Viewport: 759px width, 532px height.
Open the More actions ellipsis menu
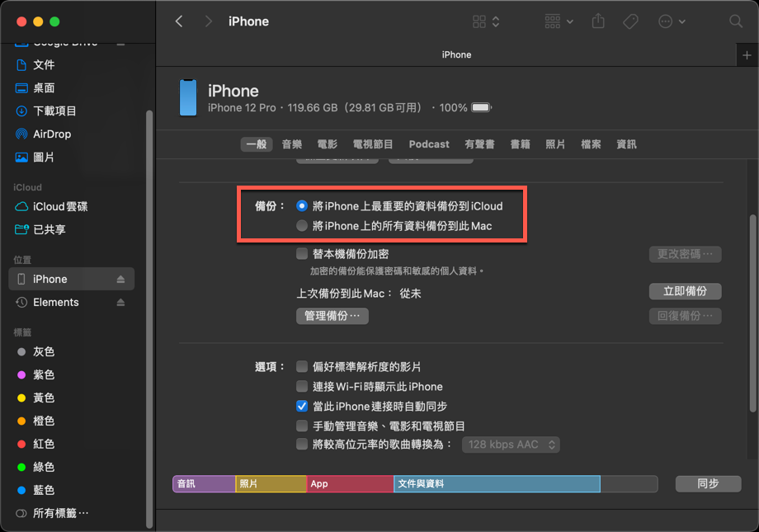coord(672,21)
